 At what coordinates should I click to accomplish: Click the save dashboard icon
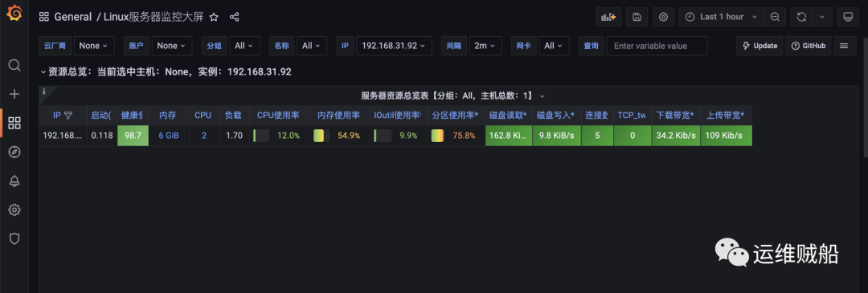point(637,17)
